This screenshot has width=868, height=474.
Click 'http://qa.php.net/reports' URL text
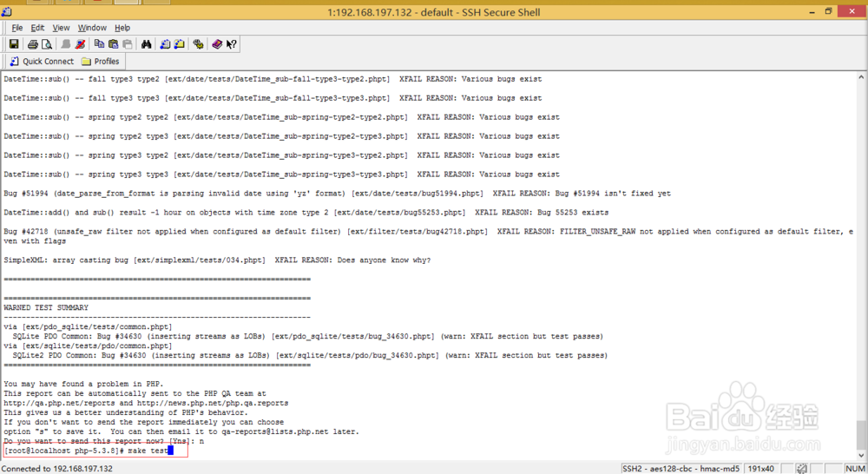pos(59,403)
